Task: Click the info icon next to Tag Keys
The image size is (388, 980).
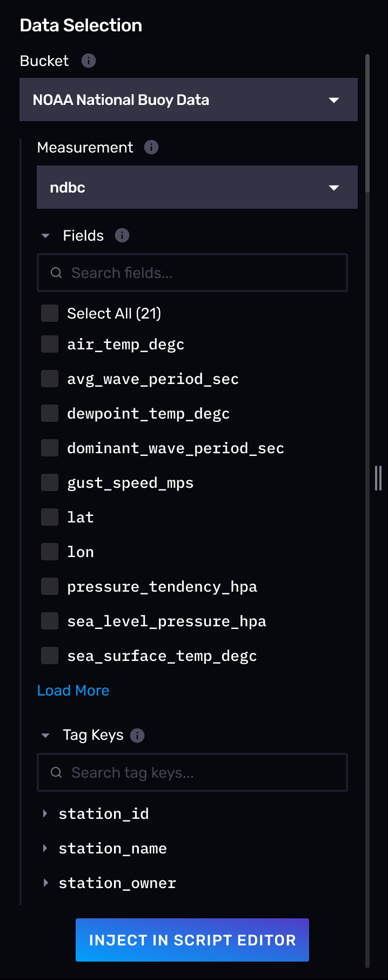Action: [137, 735]
